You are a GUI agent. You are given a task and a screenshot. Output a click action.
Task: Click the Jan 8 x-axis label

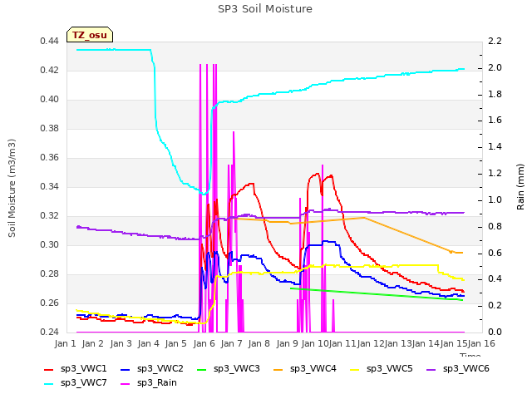259,343
